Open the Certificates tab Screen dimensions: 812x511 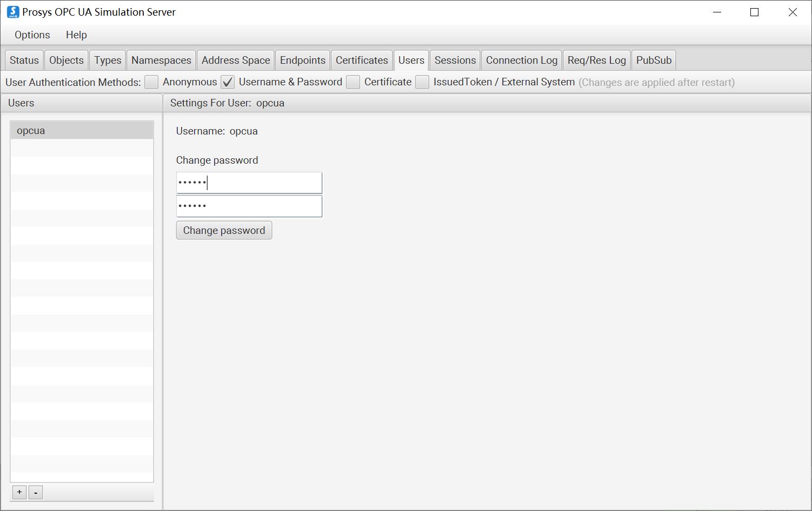(361, 60)
